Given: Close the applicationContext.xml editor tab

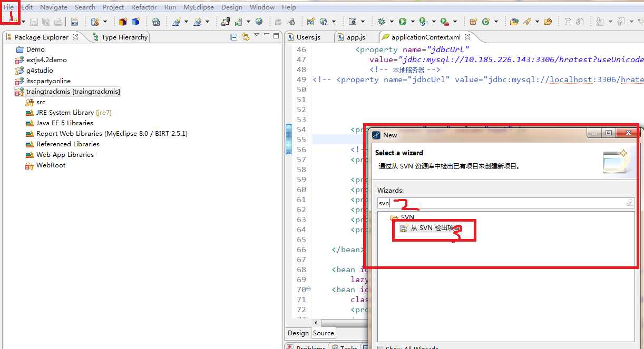Looking at the screenshot, I should click(467, 37).
